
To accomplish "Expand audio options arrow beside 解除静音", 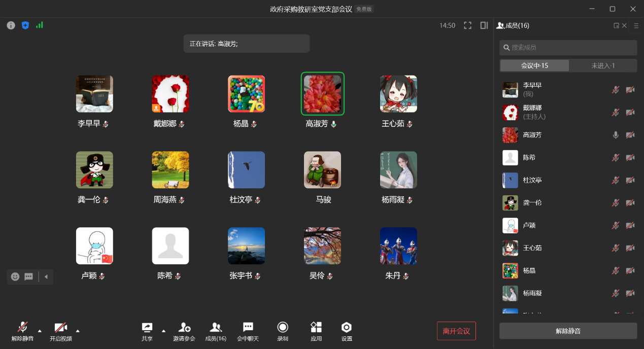I will pyautogui.click(x=40, y=331).
